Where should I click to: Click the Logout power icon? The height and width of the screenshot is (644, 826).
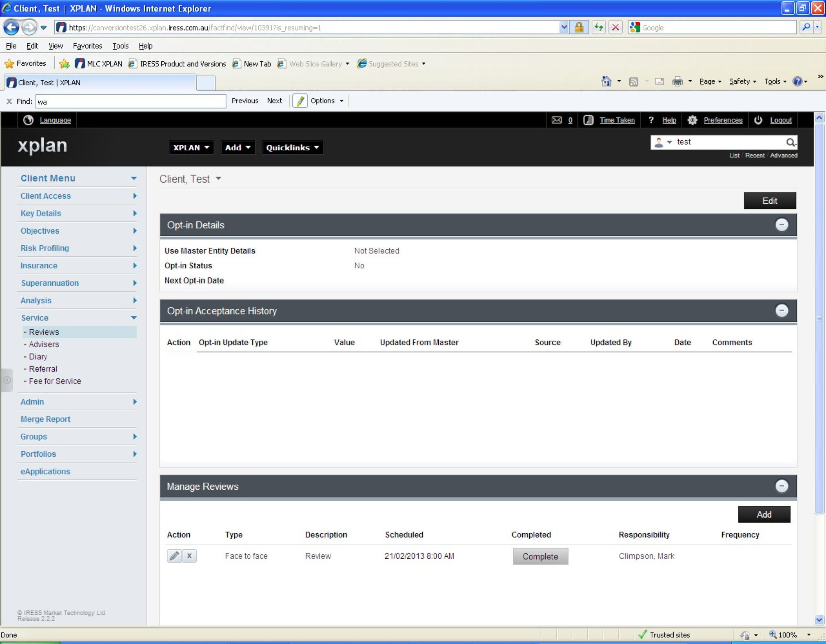click(x=758, y=120)
